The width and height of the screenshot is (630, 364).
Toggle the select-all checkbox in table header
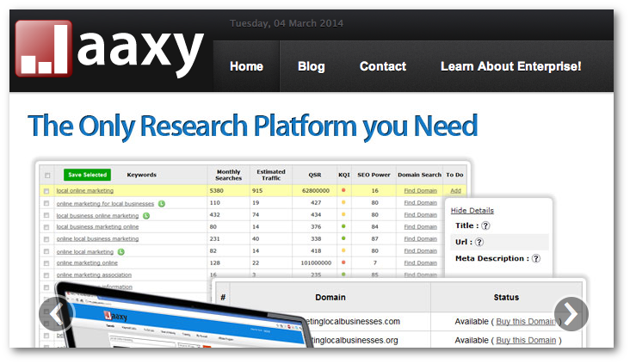[x=47, y=176]
